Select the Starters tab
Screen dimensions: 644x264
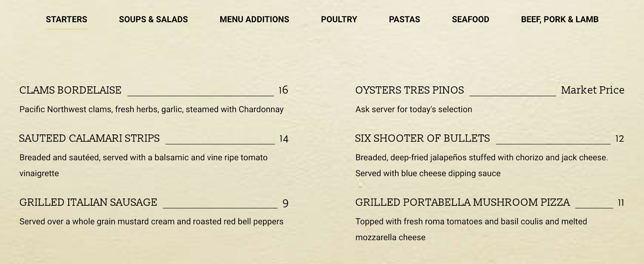(x=66, y=19)
